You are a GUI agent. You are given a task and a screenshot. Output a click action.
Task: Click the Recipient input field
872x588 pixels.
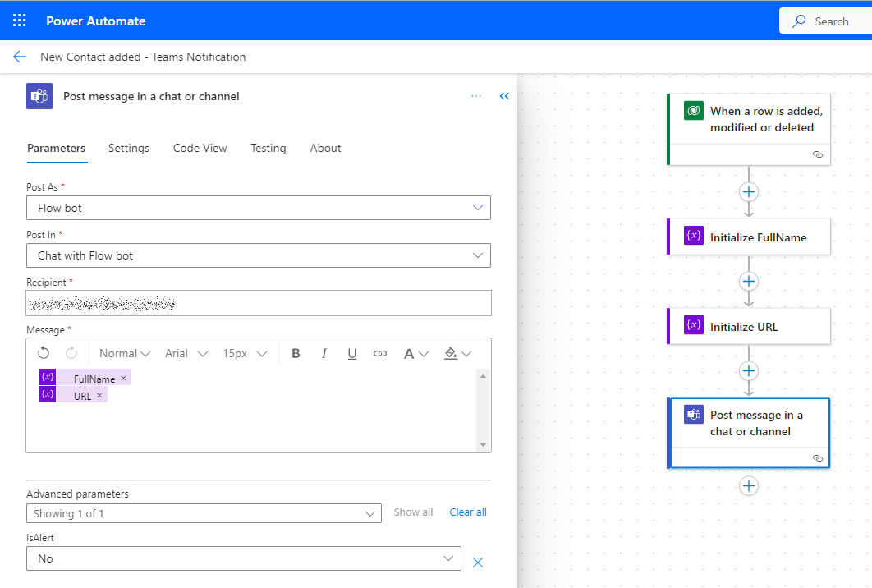click(259, 303)
